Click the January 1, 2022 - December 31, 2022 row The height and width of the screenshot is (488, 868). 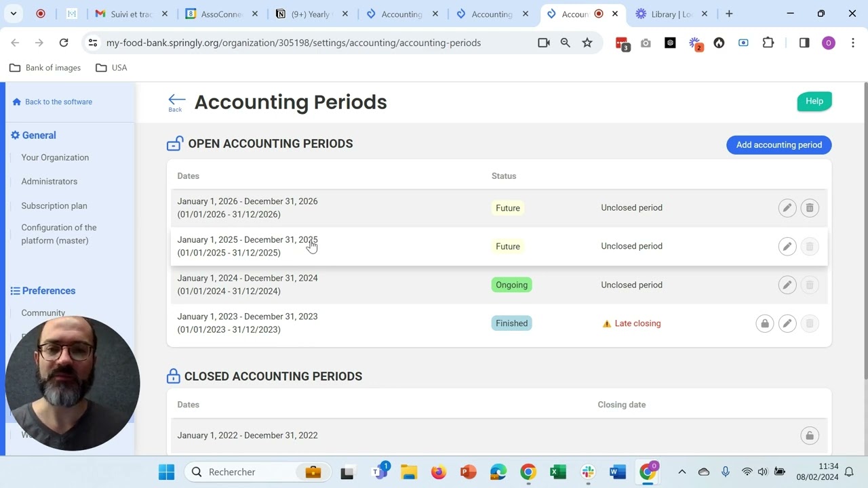(499, 436)
